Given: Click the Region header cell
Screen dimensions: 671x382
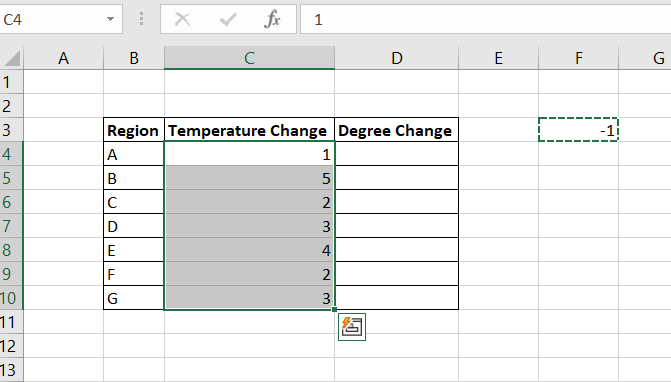Looking at the screenshot, I should (134, 130).
